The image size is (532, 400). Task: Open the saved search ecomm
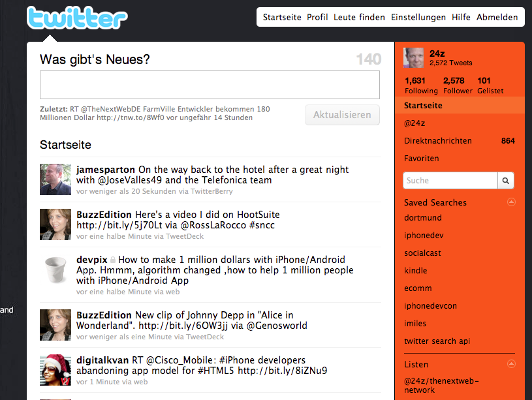(x=418, y=288)
